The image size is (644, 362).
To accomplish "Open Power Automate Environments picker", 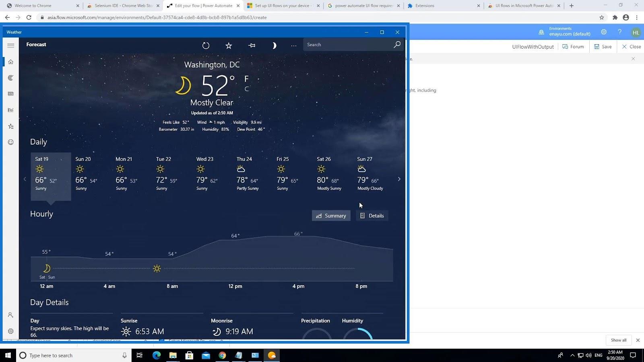I will (x=565, y=31).
